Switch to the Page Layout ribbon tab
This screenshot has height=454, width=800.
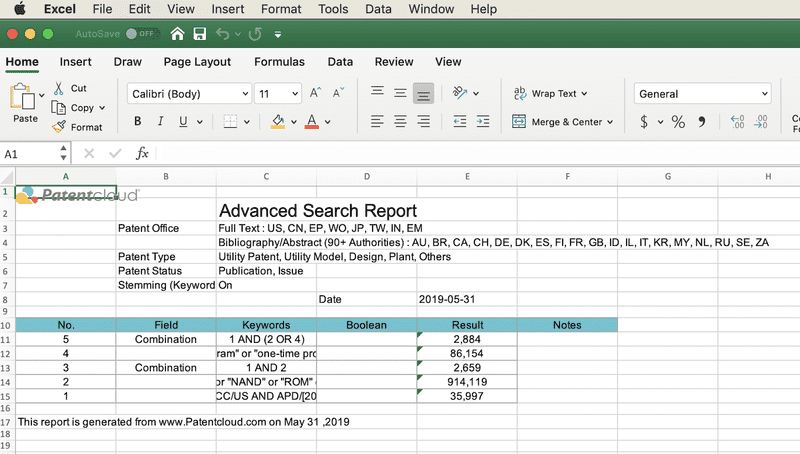click(197, 62)
